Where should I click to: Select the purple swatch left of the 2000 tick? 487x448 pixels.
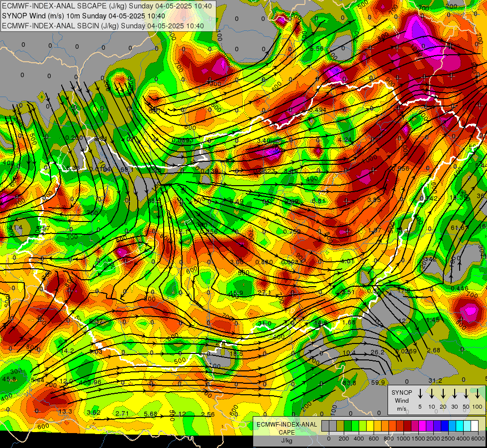click(x=429, y=426)
